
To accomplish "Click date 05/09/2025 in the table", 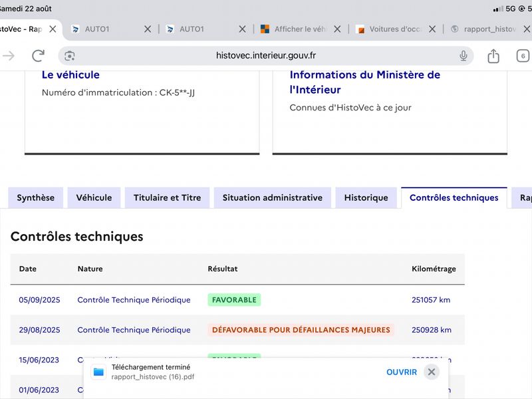I will [x=39, y=300].
